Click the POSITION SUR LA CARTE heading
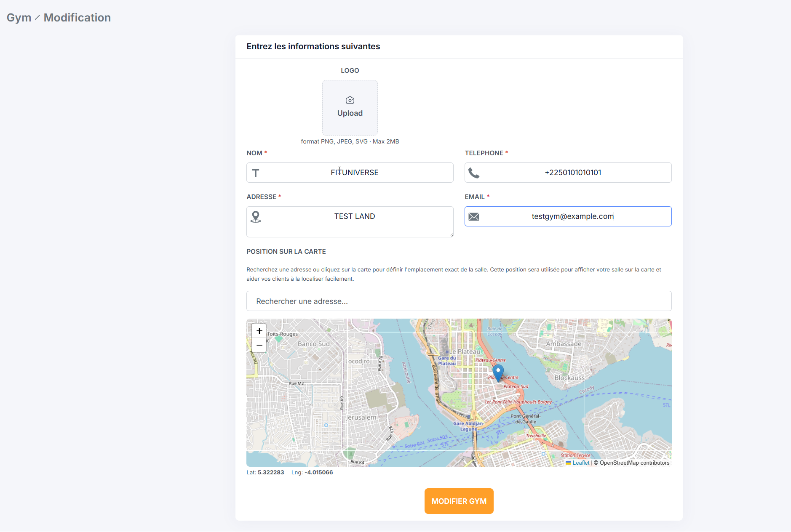Image resolution: width=791 pixels, height=532 pixels. click(x=286, y=252)
